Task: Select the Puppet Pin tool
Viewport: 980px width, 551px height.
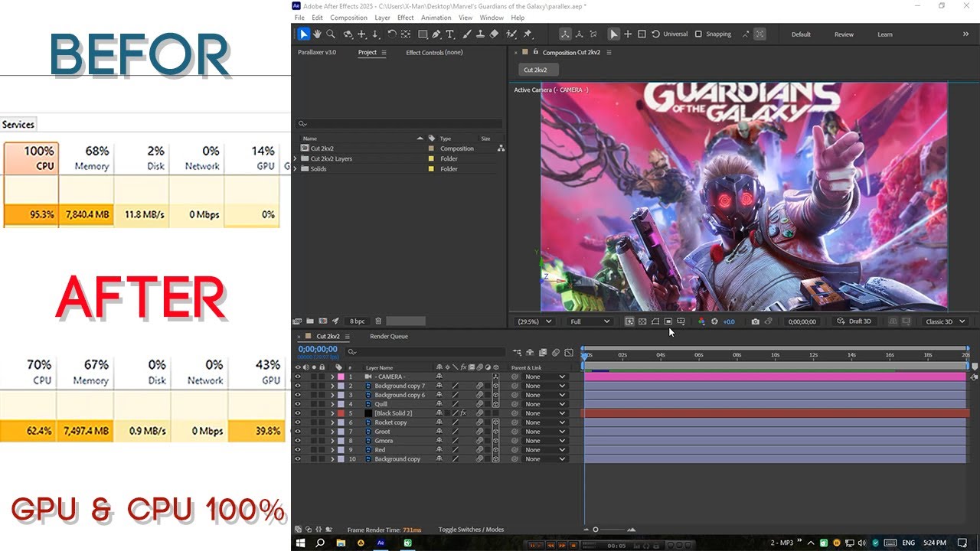Action: tap(528, 34)
